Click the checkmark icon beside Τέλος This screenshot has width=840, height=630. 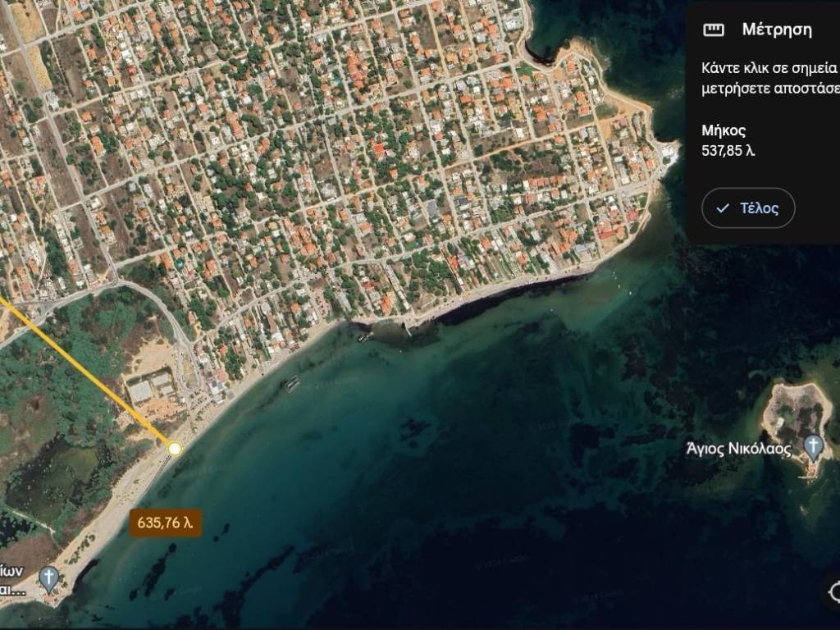click(x=723, y=208)
